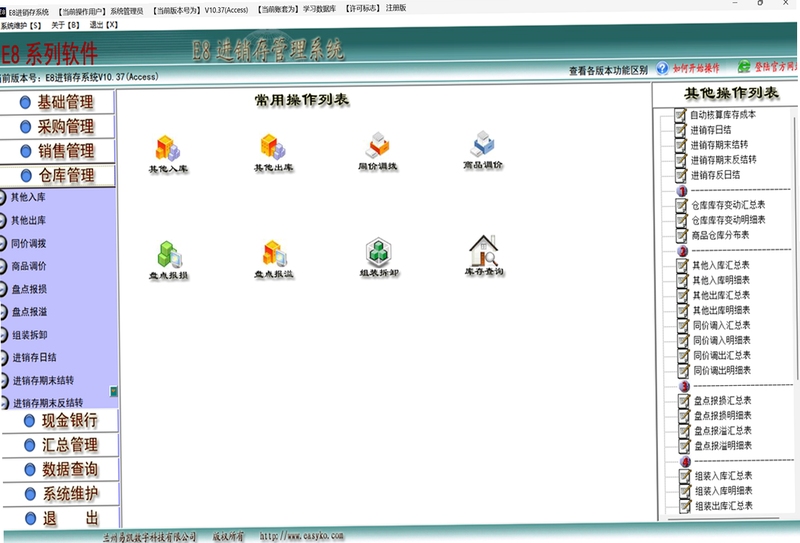
Task: Click the small green scroll icon in sidebar submenu
Action: [114, 391]
